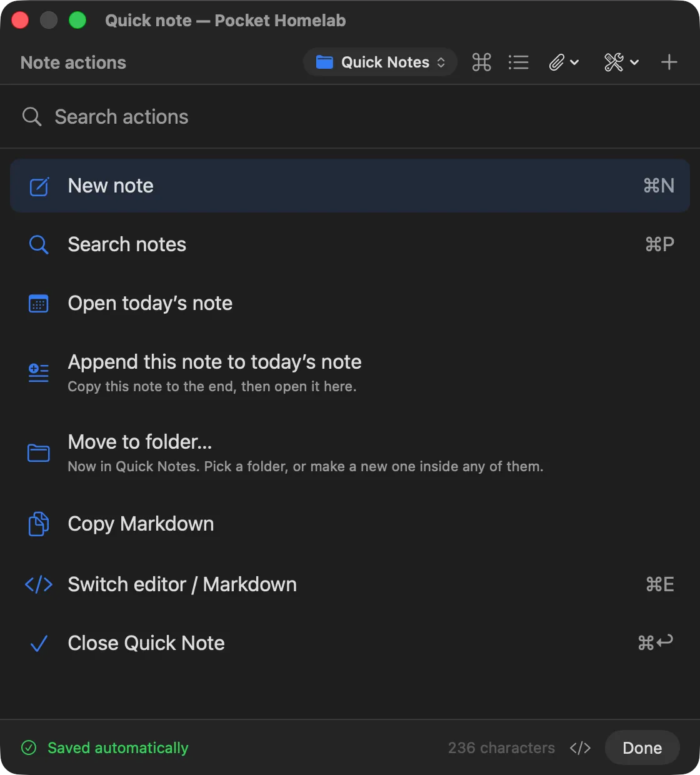Choose Append this note to today's note

click(x=350, y=372)
